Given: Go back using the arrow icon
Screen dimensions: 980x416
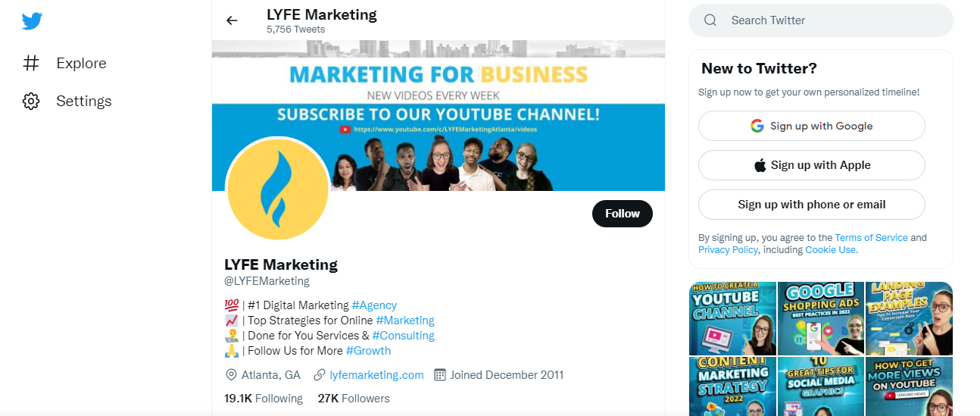Looking at the screenshot, I should tap(232, 20).
